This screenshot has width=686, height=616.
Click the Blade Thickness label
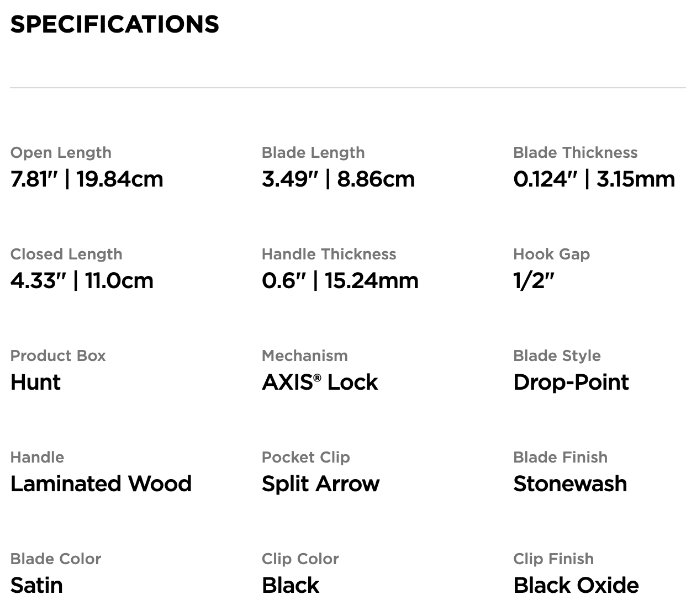(x=575, y=153)
